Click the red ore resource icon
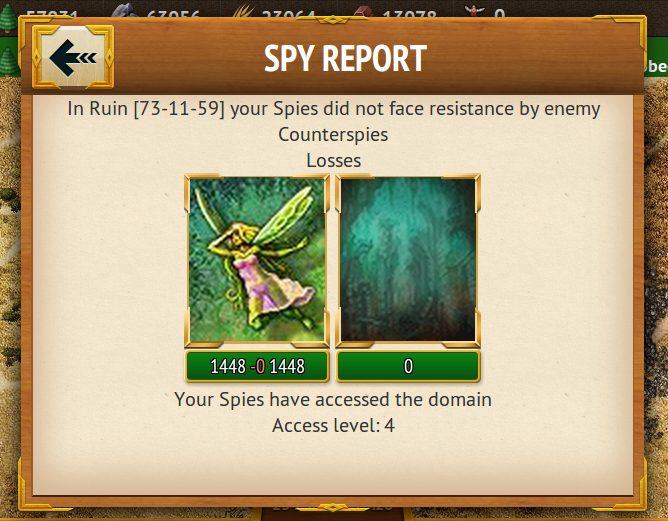 click(x=363, y=11)
